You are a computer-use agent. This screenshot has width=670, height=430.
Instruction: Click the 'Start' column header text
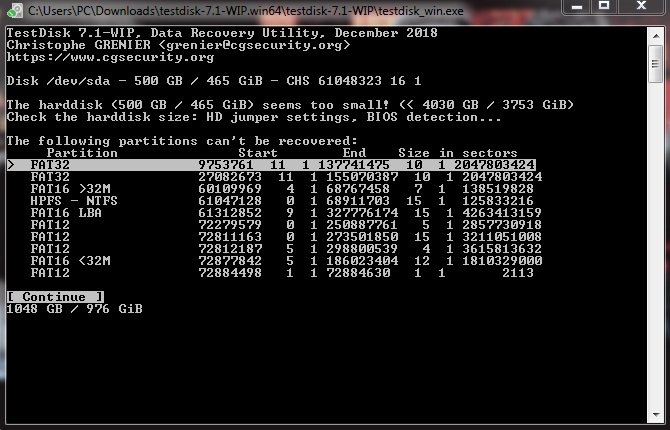tap(258, 153)
